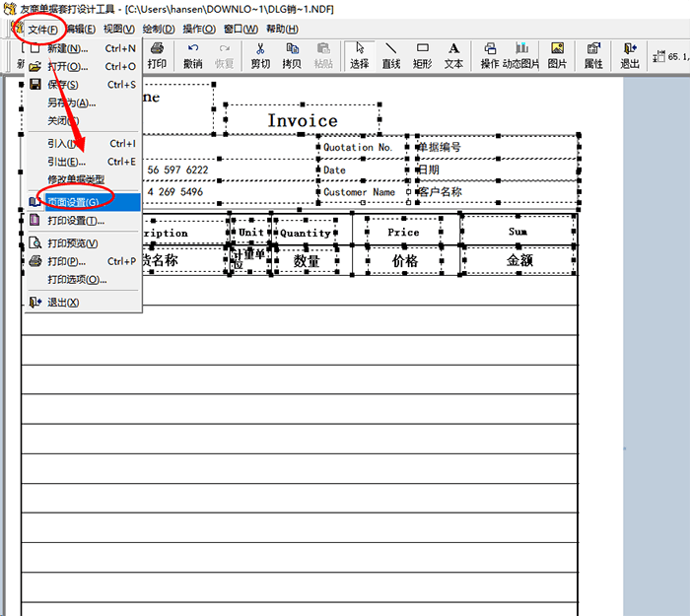Choose Page Setup (页面设置) menu entry
Screen dimensions: 690x616
pos(83,202)
